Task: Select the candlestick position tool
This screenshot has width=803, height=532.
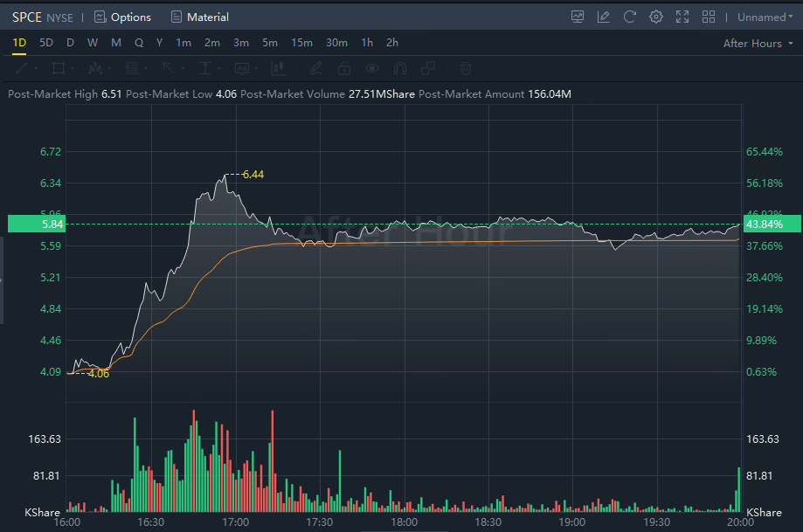Action: [x=278, y=68]
